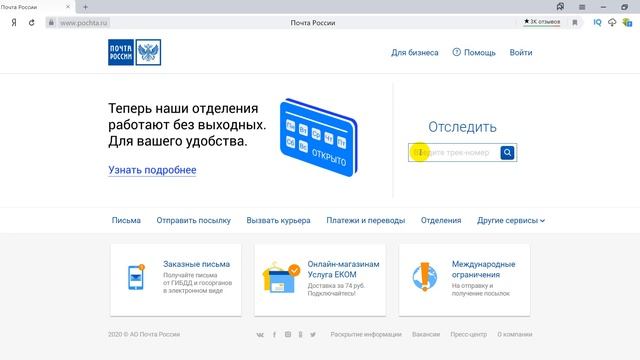Screen dimensions: 640x360
Task: Click the www.pochta.ru address bar
Action: 84,23
